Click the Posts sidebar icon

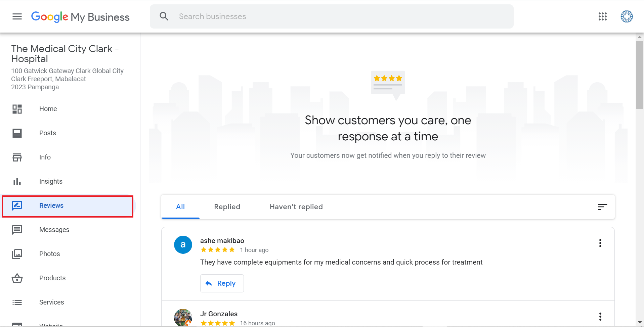[x=17, y=133]
